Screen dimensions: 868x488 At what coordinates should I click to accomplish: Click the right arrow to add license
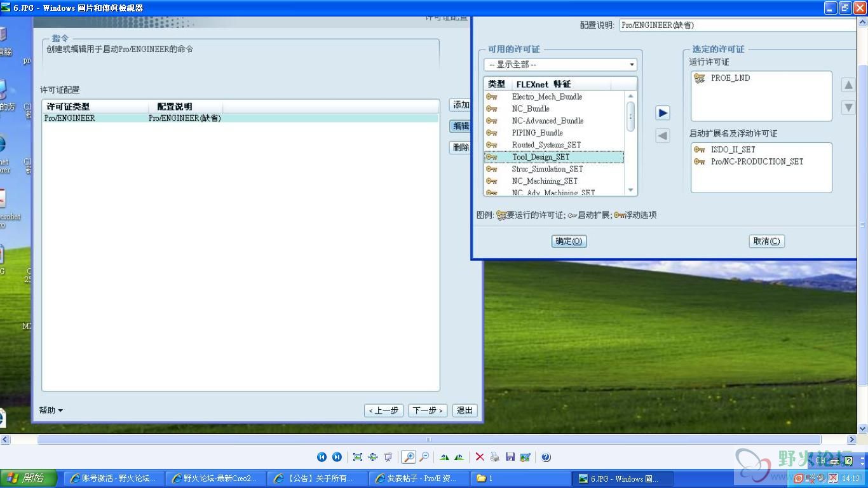[x=663, y=113]
